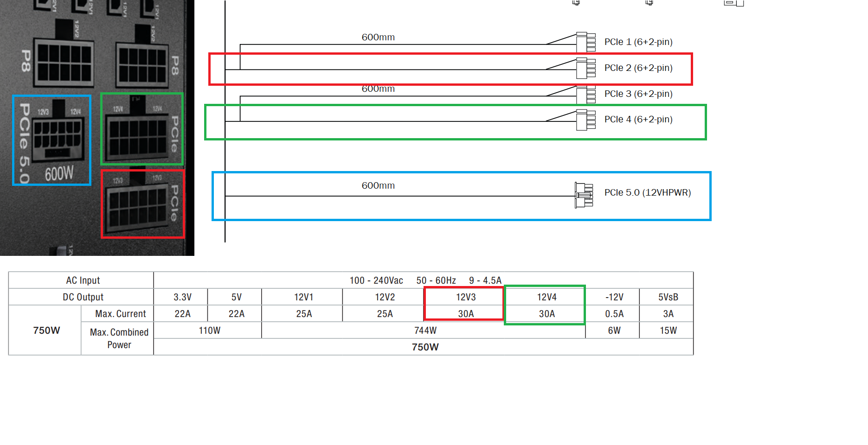Click the PCIe 2 connector icon
868x445 pixels.
[x=586, y=68]
